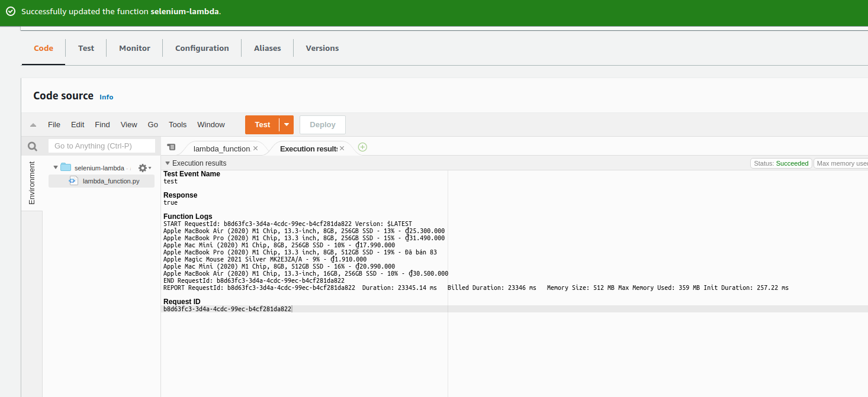
Task: Click the test event name value 'test'
Action: coord(171,182)
